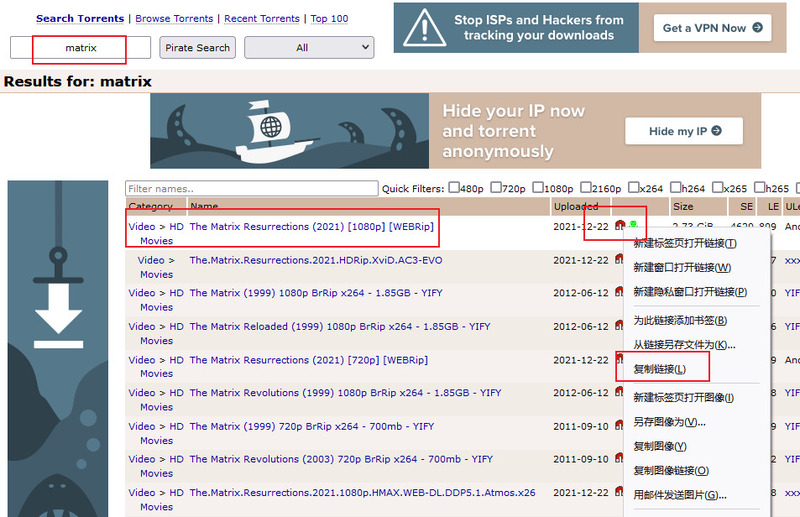Open The Matrix (1999) 720p 700mb torrent

(312, 426)
